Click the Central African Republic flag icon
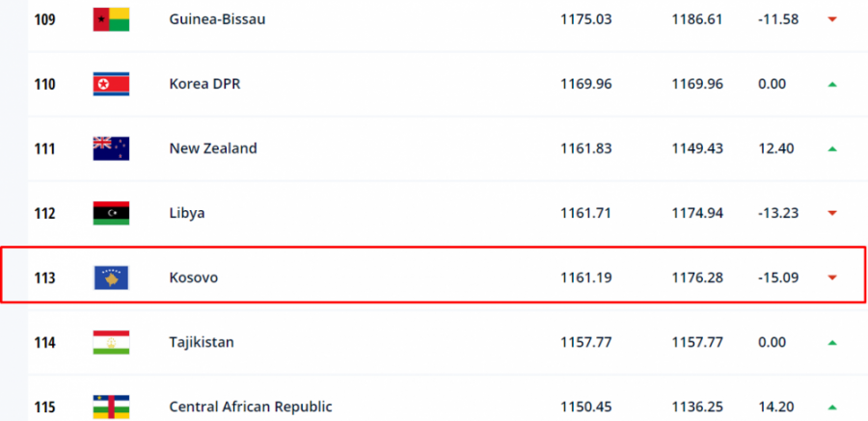Screen dimensions: 868x421 pyautogui.click(x=111, y=408)
